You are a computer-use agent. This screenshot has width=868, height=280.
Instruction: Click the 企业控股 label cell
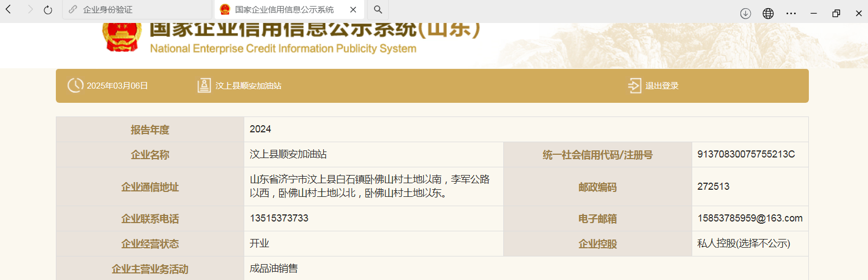597,244
